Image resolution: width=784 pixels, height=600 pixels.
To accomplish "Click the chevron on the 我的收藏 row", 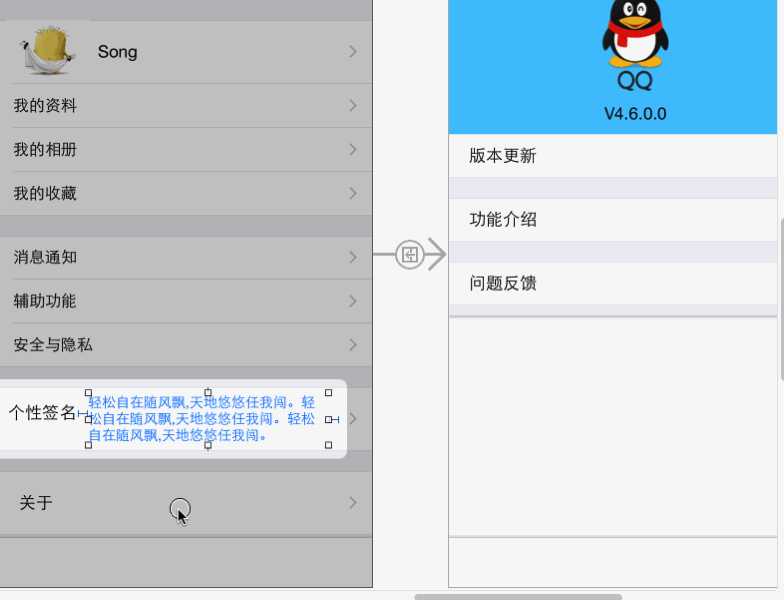I will 353,193.
